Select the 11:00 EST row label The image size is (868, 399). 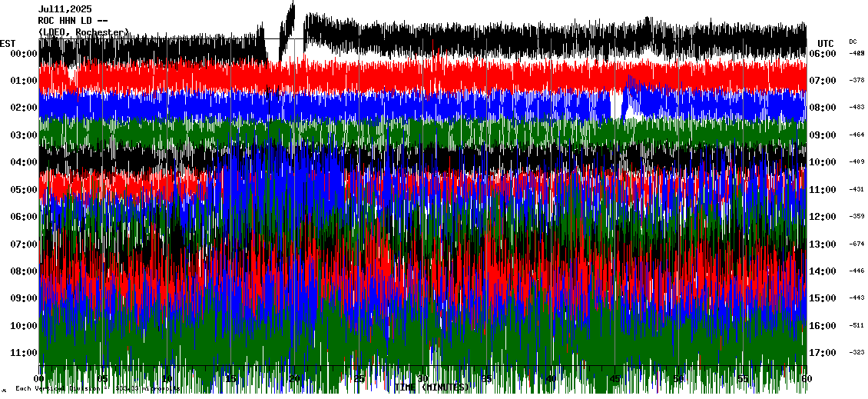coord(24,353)
